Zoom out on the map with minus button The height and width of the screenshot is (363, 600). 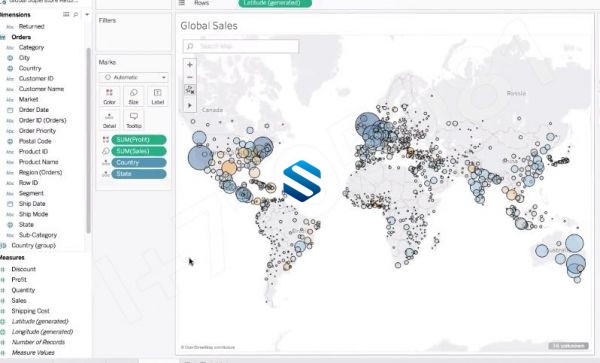point(190,77)
